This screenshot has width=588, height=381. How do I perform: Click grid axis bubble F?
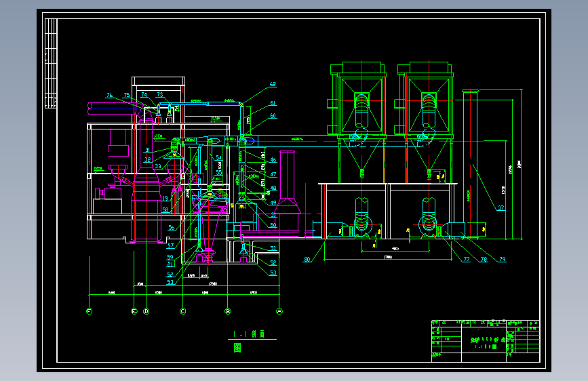(x=90, y=311)
